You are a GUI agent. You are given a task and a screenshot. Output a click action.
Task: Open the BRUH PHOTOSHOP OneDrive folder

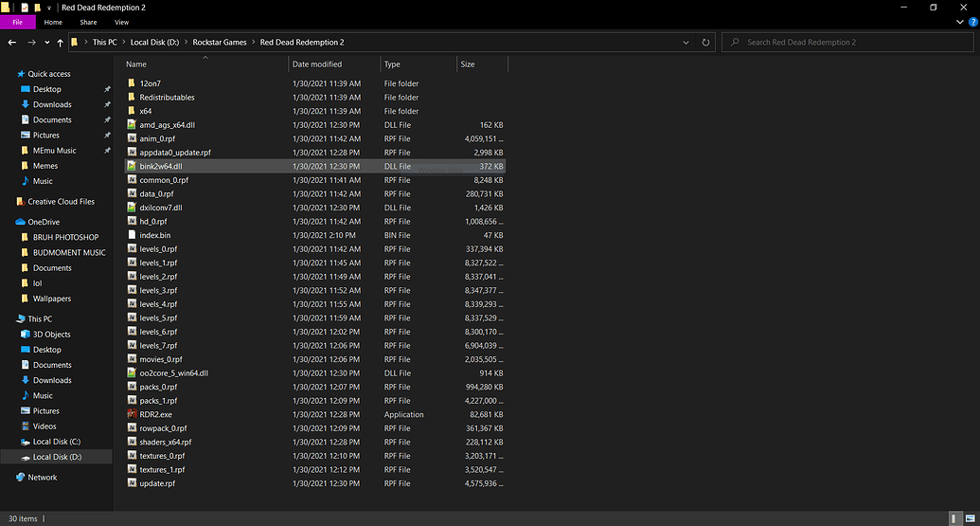(x=60, y=237)
